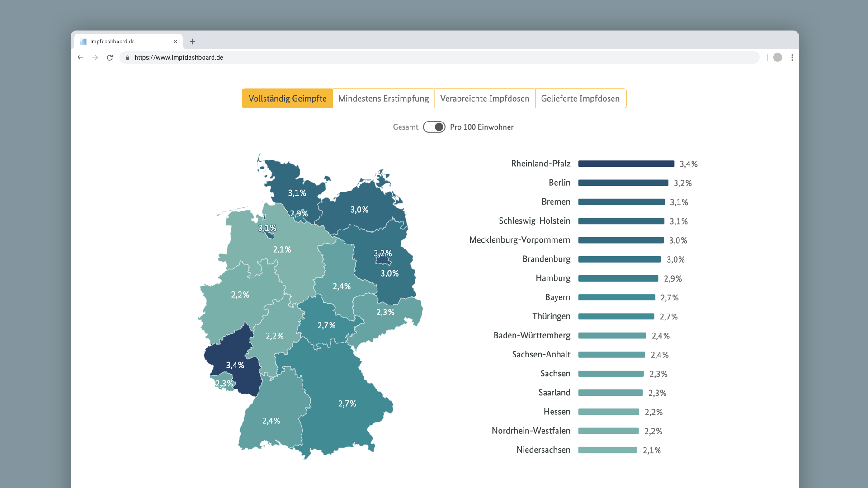This screenshot has height=488, width=868.
Task: Close the Impfdashboard.de tab
Action: tap(175, 42)
